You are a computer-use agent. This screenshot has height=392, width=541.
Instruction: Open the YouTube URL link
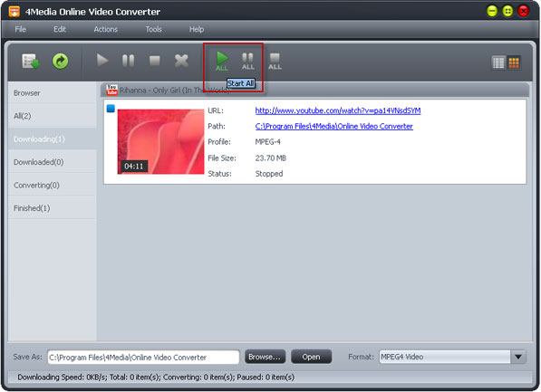338,110
